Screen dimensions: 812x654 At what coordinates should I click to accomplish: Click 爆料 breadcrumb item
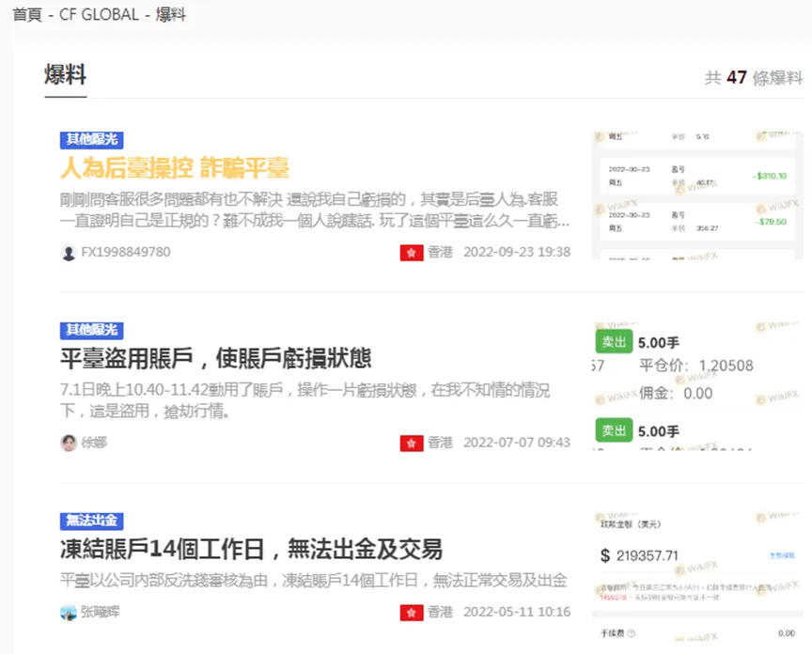pyautogui.click(x=170, y=14)
